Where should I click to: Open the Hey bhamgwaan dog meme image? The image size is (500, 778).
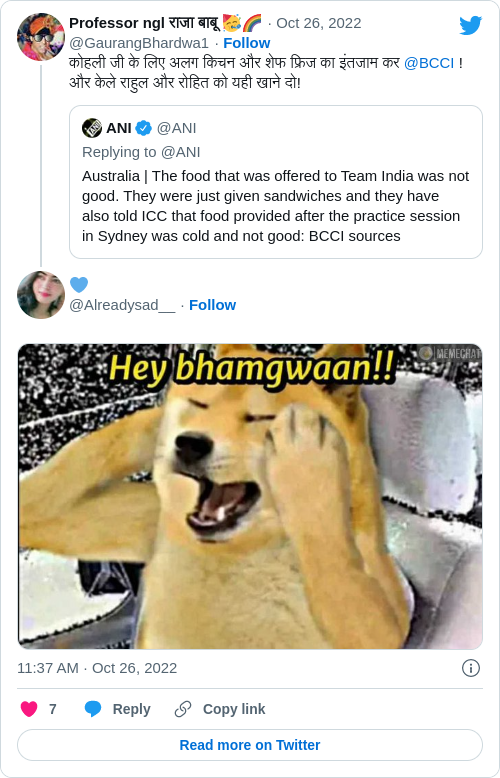(250, 496)
